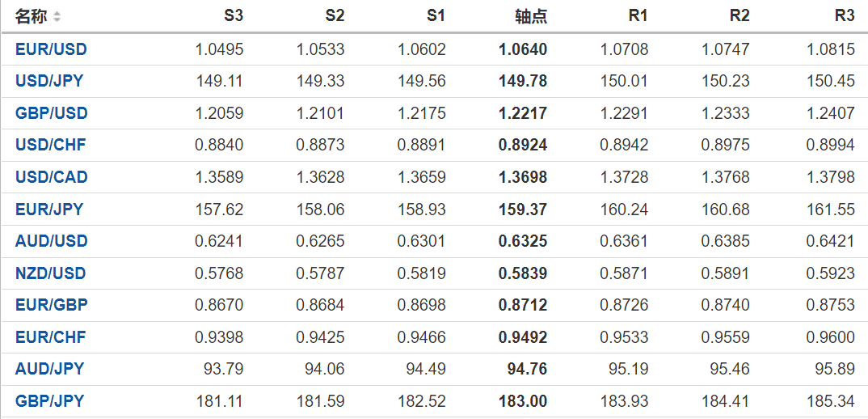Open the EUR/GBP cross link

pos(51,305)
